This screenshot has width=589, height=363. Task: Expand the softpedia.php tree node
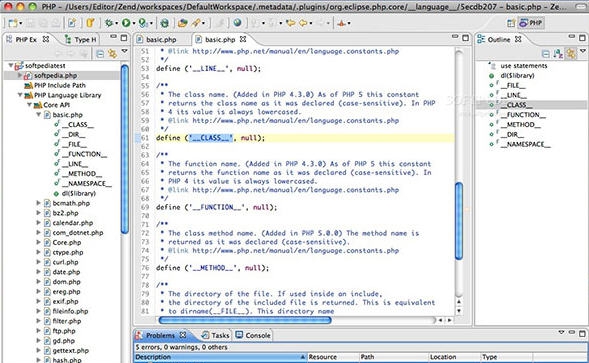(x=20, y=75)
